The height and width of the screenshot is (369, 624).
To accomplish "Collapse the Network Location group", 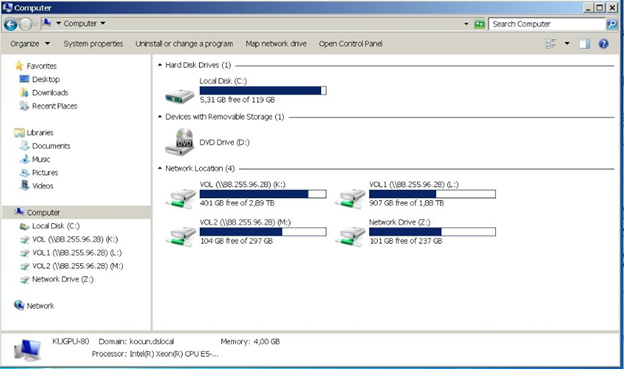I will 160,168.
